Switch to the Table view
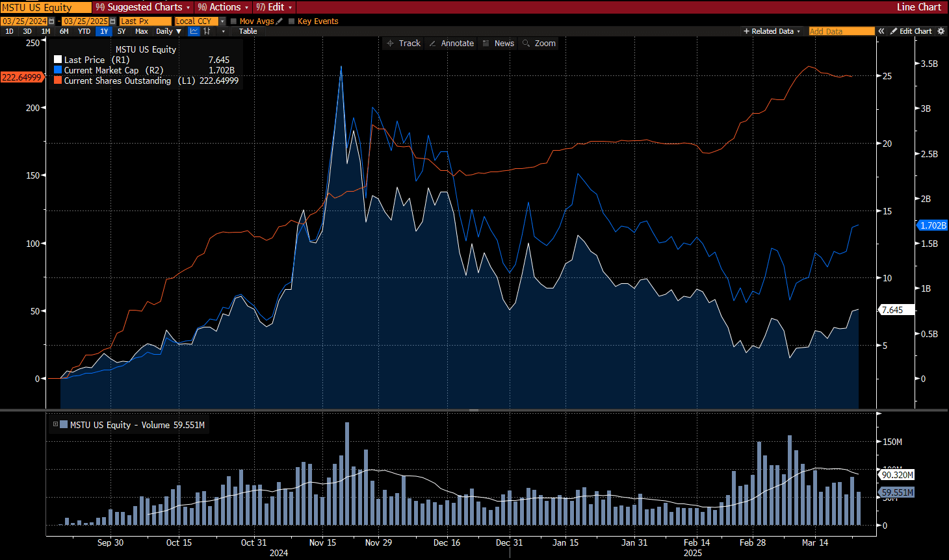The width and height of the screenshot is (949, 560). 248,31
